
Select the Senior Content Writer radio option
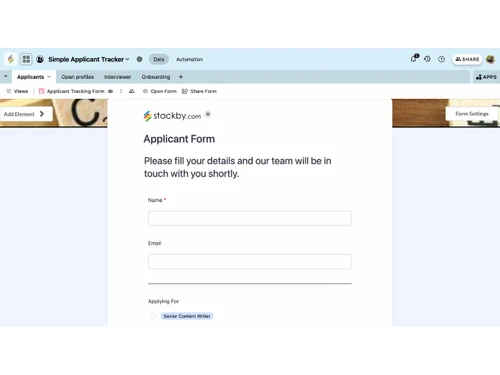click(x=152, y=316)
